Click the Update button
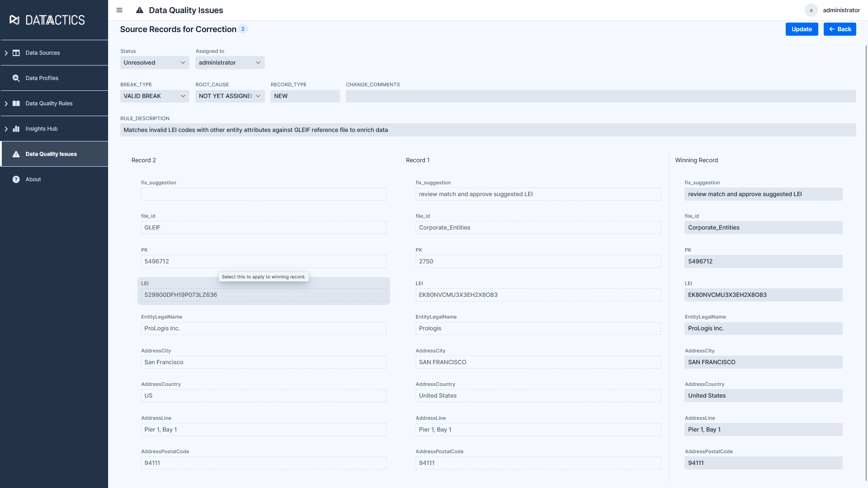 802,29
